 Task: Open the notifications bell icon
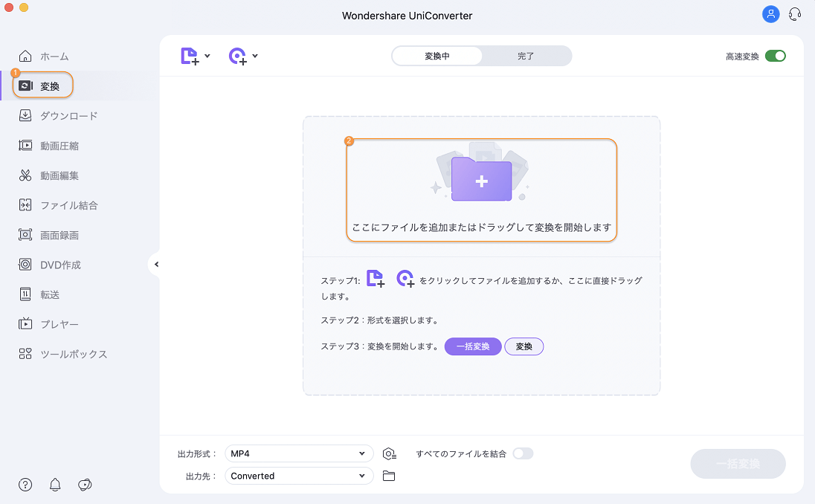click(55, 485)
